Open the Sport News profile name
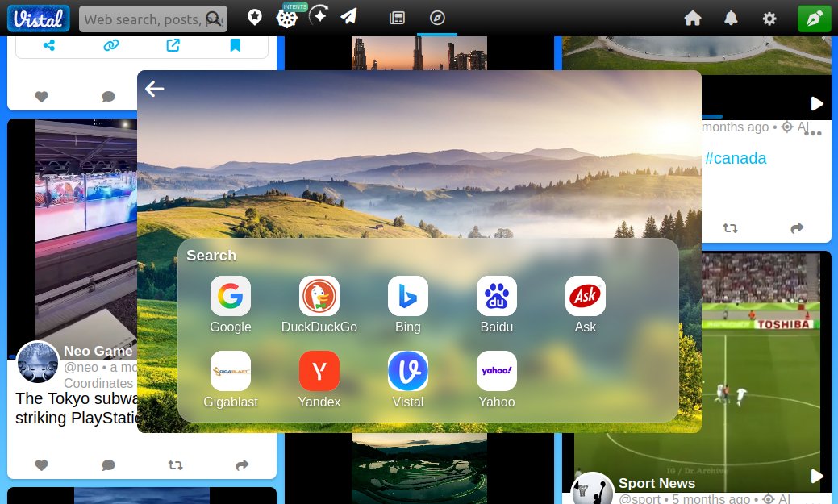 click(x=657, y=483)
